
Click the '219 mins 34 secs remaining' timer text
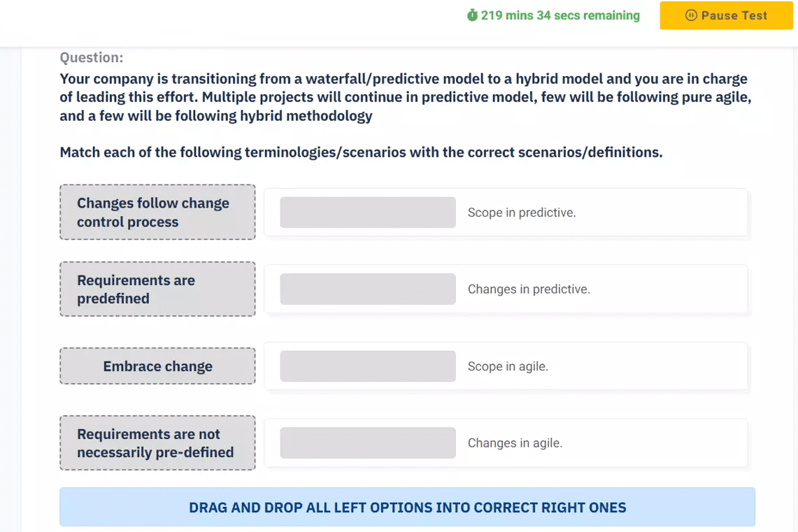tap(562, 15)
